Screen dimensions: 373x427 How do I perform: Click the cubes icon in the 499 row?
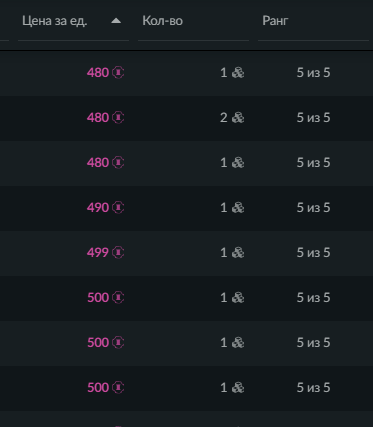238,253
